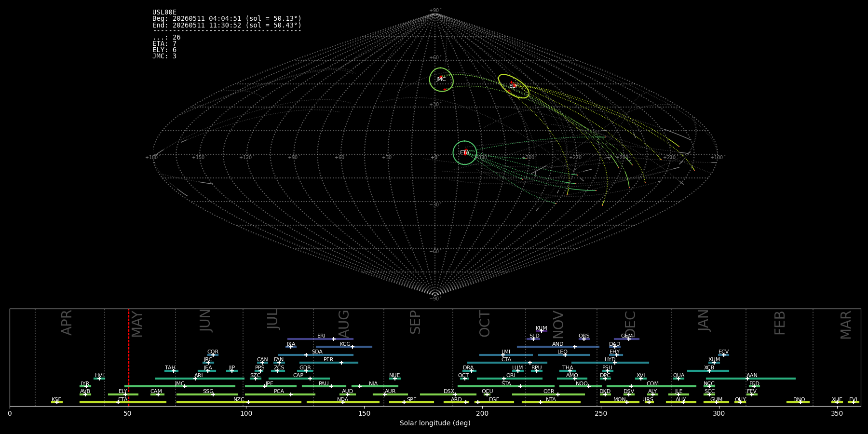Image resolution: width=868 pixels, height=434 pixels.
Task: Click the KUM shower marker
Action: [x=542, y=331]
